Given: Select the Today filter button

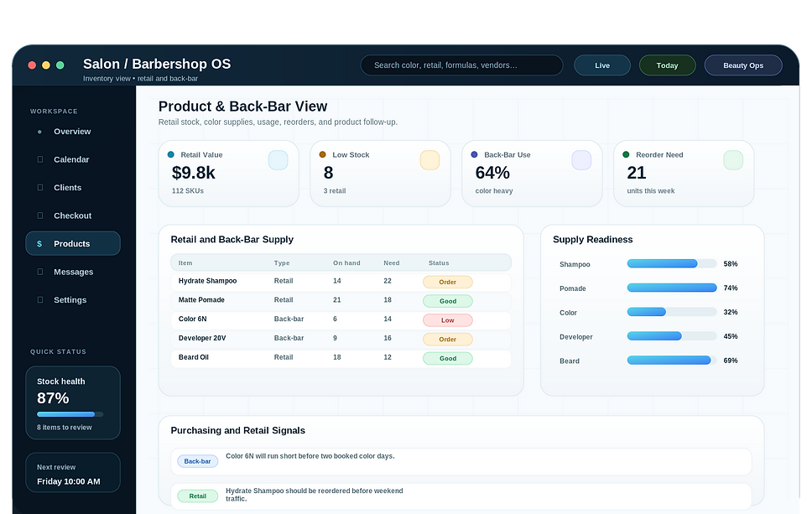Looking at the screenshot, I should click(668, 65).
